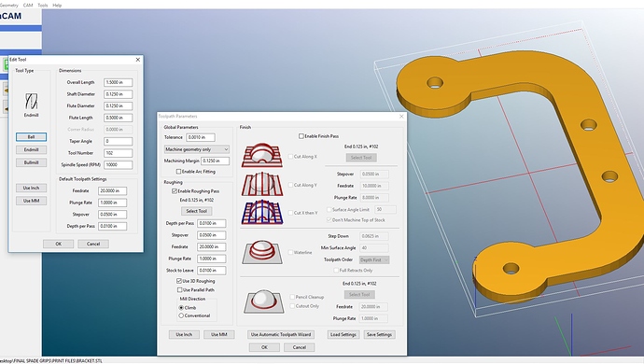644x364 pixels.
Task: Toggle Enable Arc Fitting checkbox
Action: (x=178, y=172)
